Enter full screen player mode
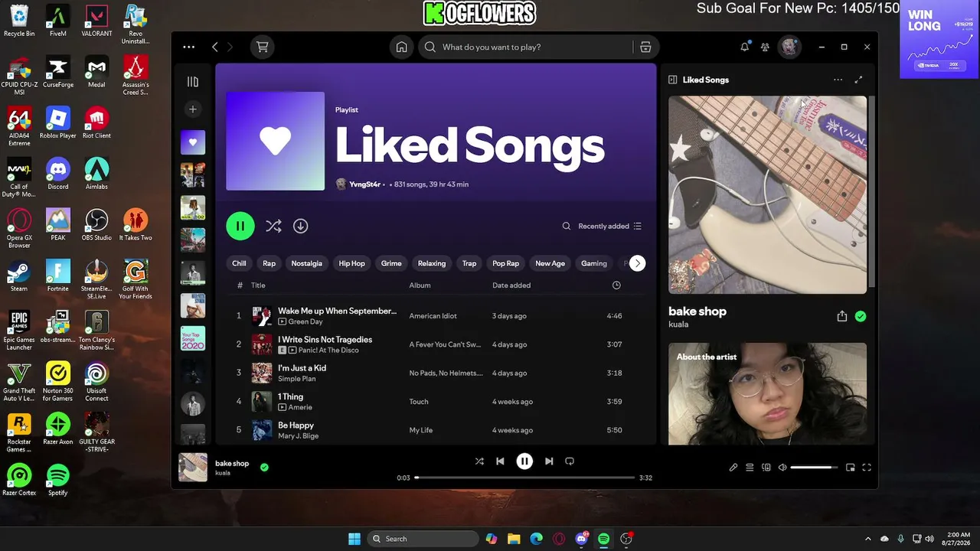 click(867, 468)
